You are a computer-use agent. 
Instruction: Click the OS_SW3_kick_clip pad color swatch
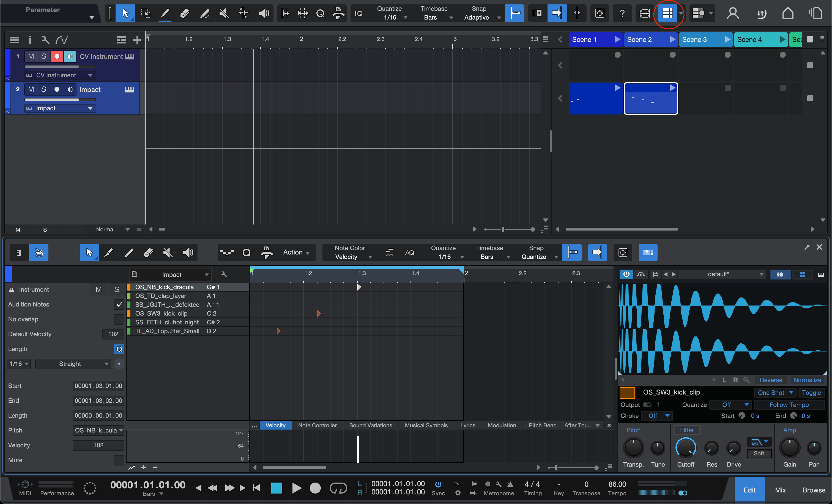coord(627,393)
